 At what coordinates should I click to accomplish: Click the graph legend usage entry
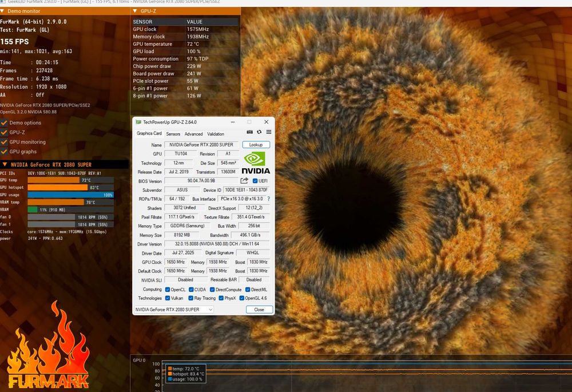tap(185, 379)
